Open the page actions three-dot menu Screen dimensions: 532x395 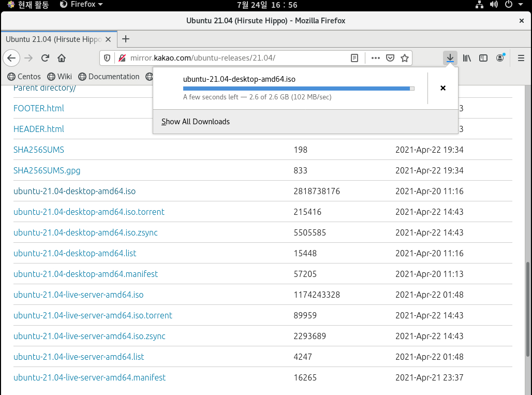point(375,58)
